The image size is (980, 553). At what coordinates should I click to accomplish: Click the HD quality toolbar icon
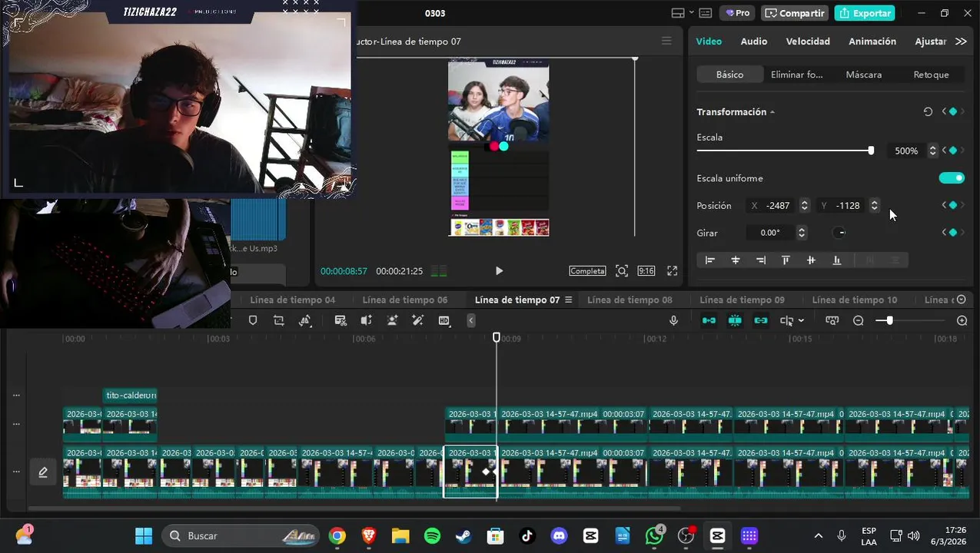[444, 320]
